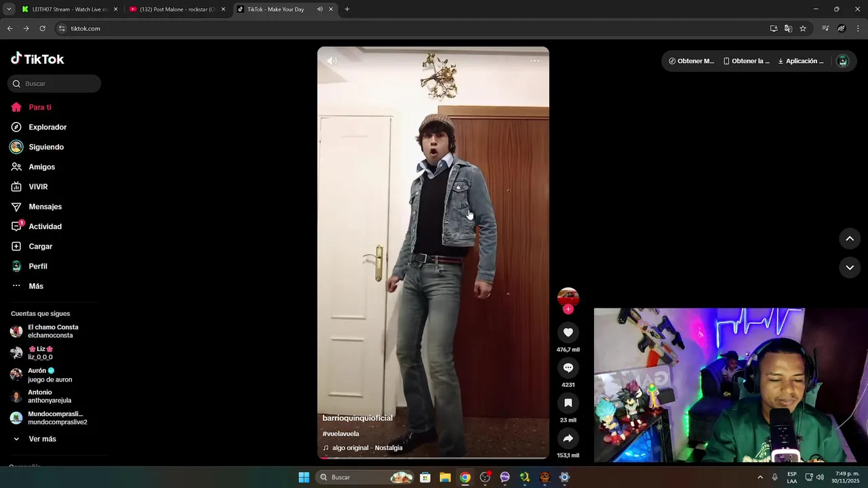Open the comments on the video
This screenshot has height=488, width=868.
click(x=568, y=367)
